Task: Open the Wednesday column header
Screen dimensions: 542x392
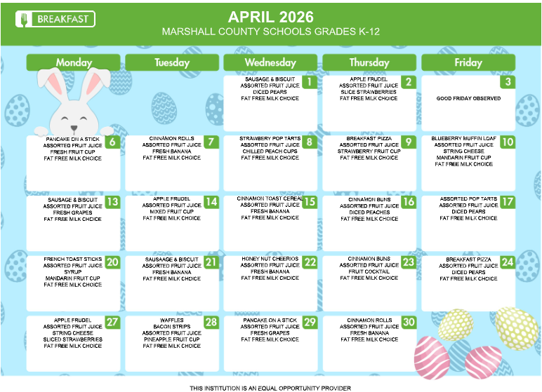Action: tap(270, 62)
